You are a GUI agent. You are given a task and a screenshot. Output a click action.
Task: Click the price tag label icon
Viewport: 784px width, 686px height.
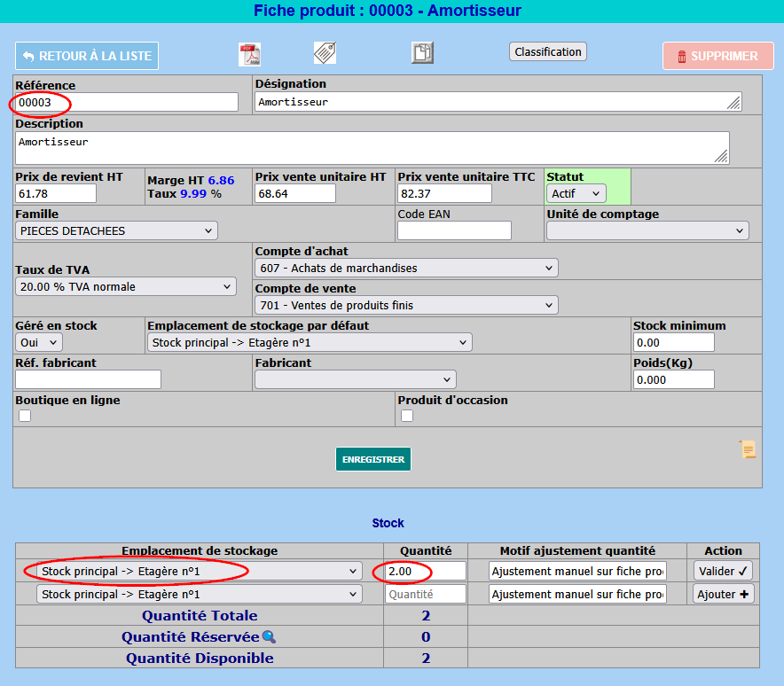click(x=325, y=53)
